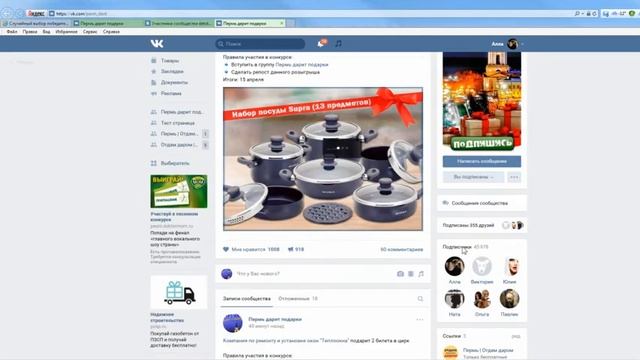Click the Написать сообщение button

(x=482, y=161)
